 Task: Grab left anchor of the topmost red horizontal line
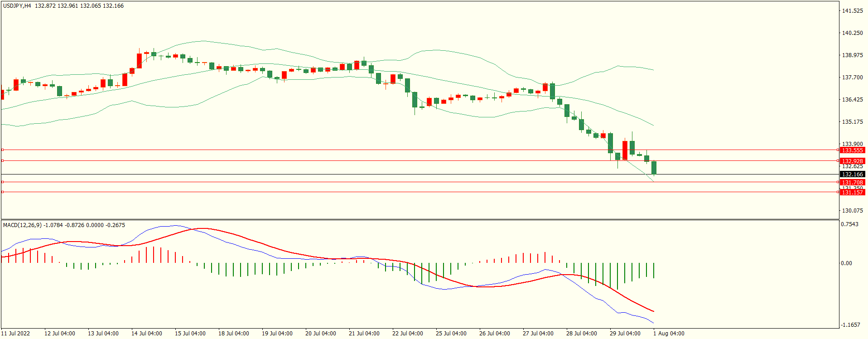[x=2, y=150]
